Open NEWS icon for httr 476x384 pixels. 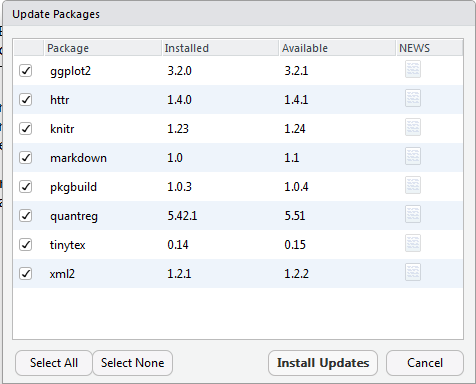tap(413, 98)
